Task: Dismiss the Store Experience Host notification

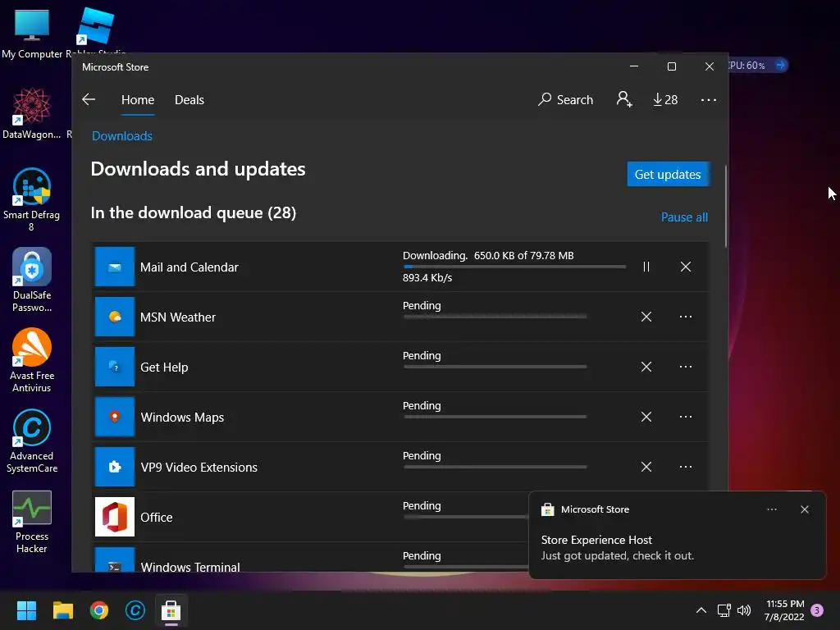Action: (x=804, y=509)
